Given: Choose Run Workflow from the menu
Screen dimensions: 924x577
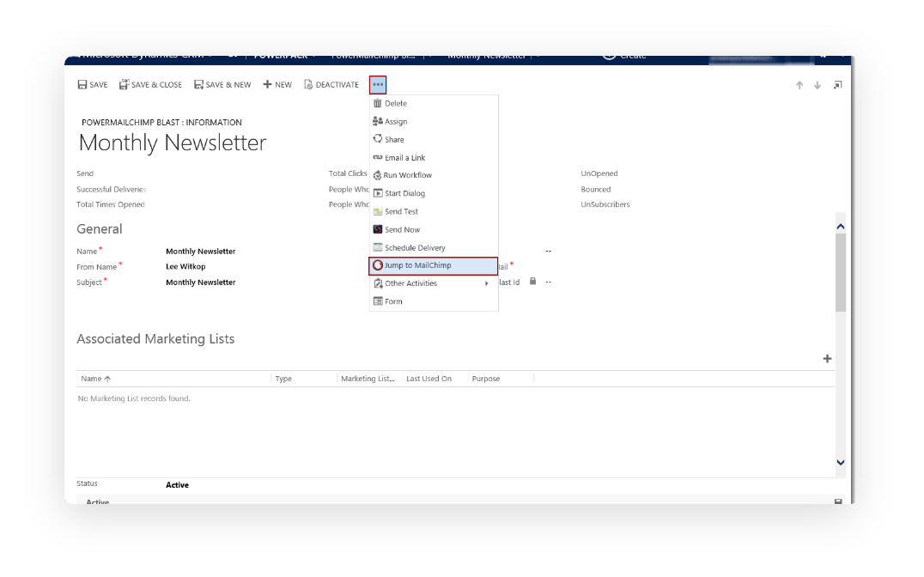Looking at the screenshot, I should [x=434, y=175].
